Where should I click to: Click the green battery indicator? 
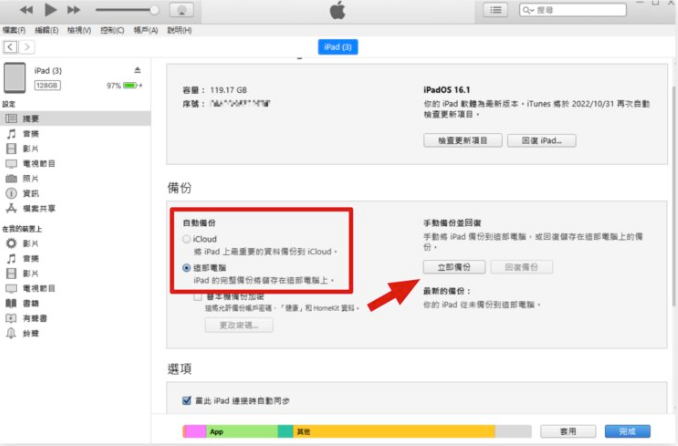coord(130,86)
